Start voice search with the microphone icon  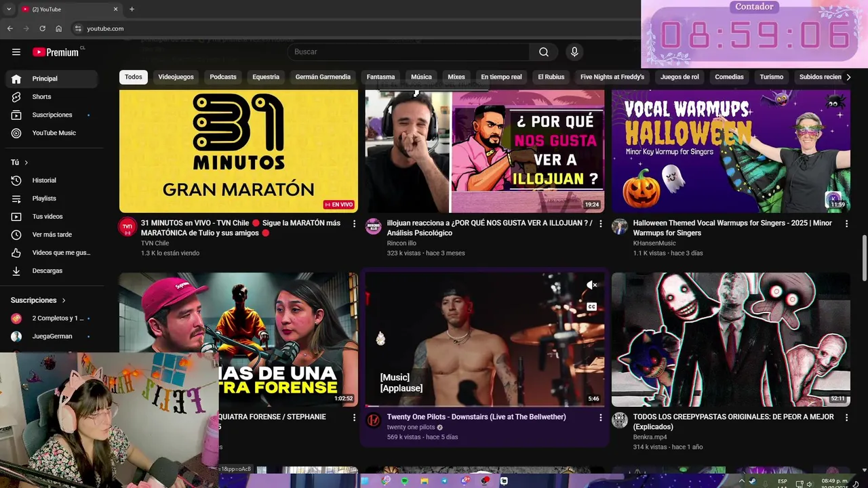574,52
